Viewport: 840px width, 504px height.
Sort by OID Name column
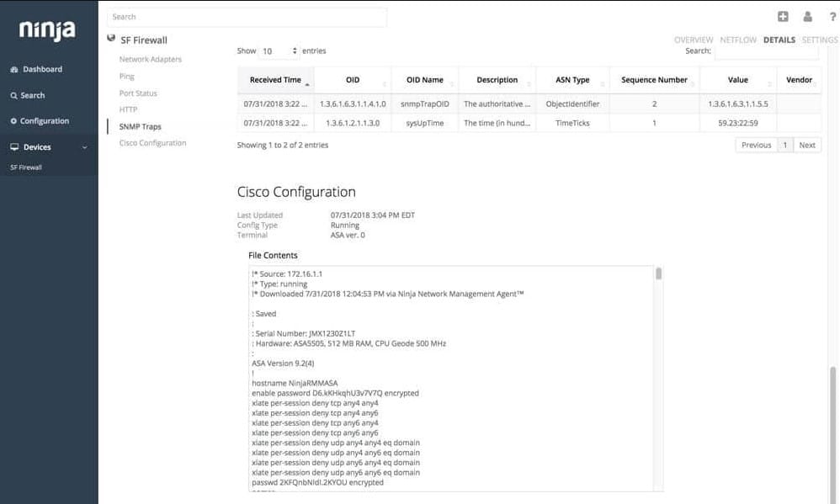coord(424,80)
